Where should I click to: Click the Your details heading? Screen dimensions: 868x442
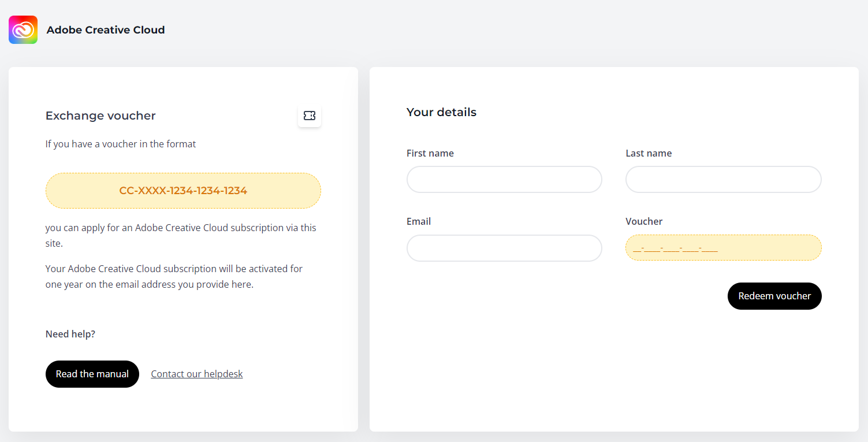click(x=441, y=112)
